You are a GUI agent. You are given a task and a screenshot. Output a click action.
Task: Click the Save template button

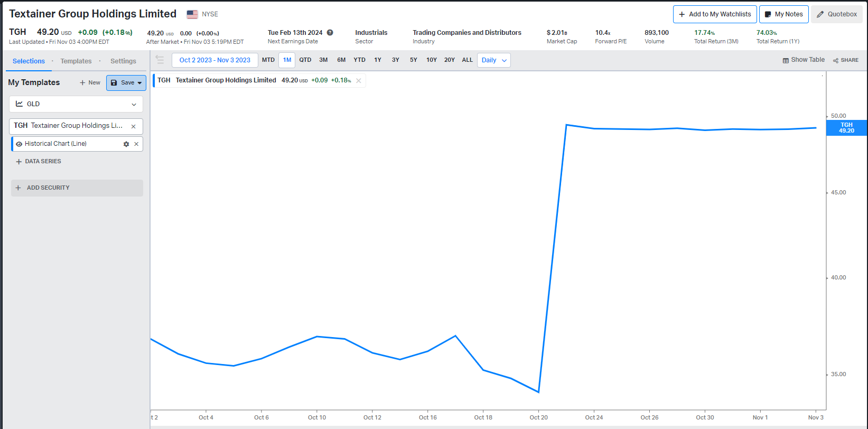pyautogui.click(x=126, y=82)
